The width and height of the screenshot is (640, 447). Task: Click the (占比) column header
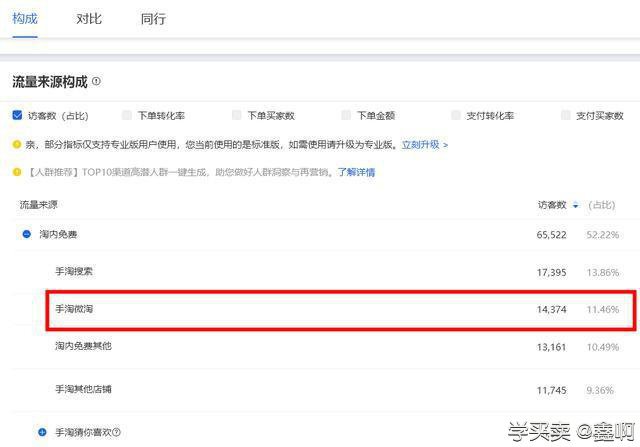coord(602,205)
